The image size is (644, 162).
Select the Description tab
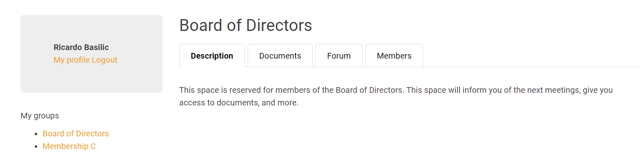point(212,56)
